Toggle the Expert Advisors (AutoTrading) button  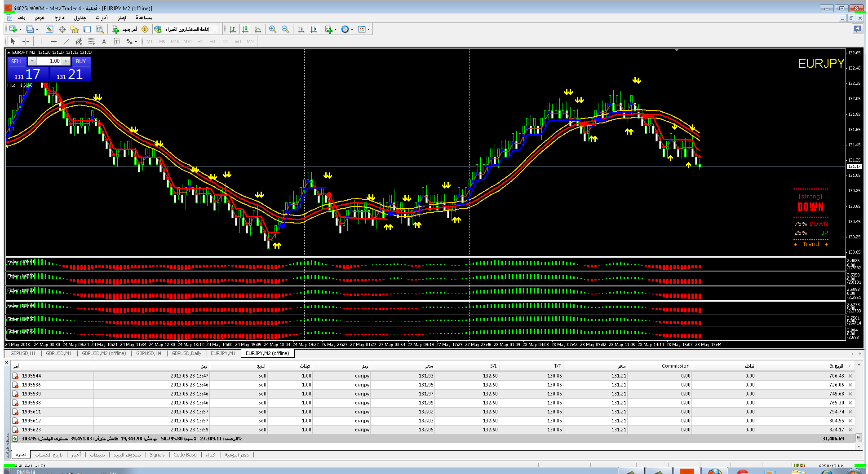[186, 29]
